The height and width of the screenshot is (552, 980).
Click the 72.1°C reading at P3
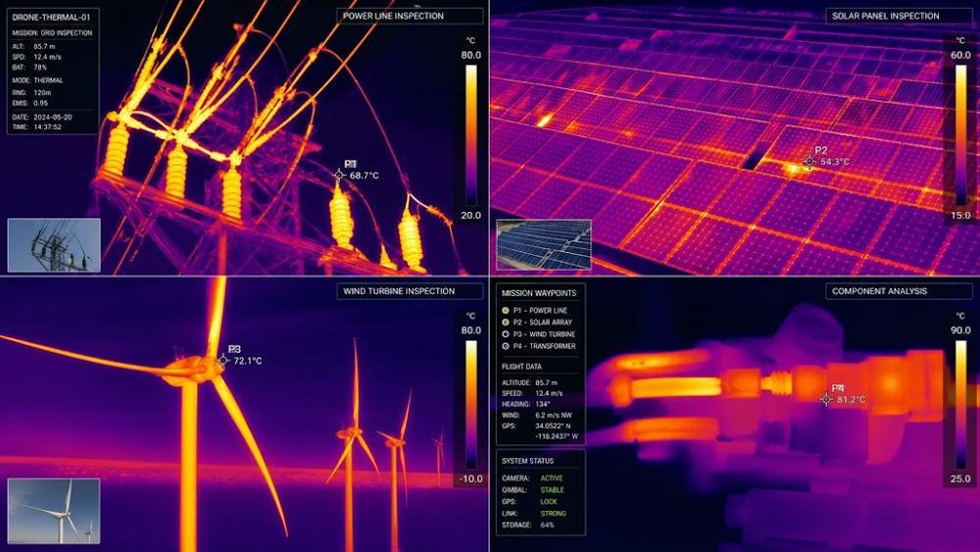pos(248,361)
